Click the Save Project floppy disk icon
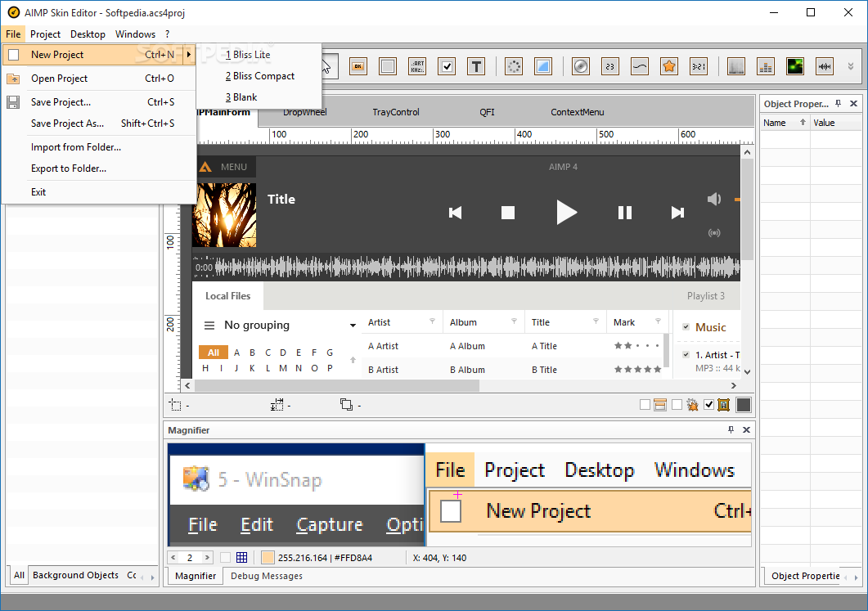 pyautogui.click(x=13, y=102)
